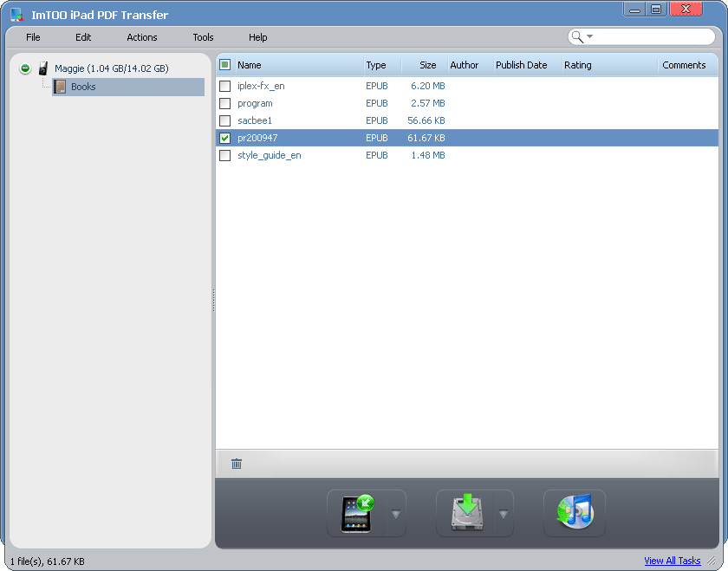The image size is (728, 571).
Task: Minimize the ImTOO window
Action: [x=634, y=10]
